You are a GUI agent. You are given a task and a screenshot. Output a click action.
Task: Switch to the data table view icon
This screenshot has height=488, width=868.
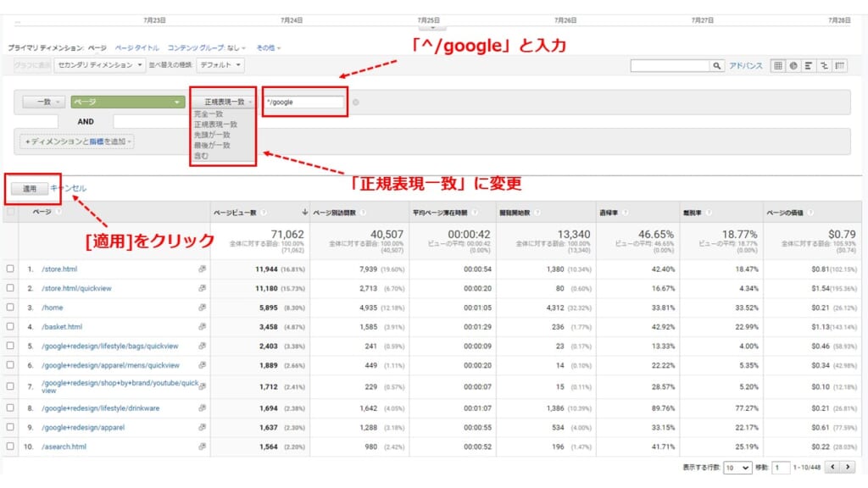(x=778, y=66)
